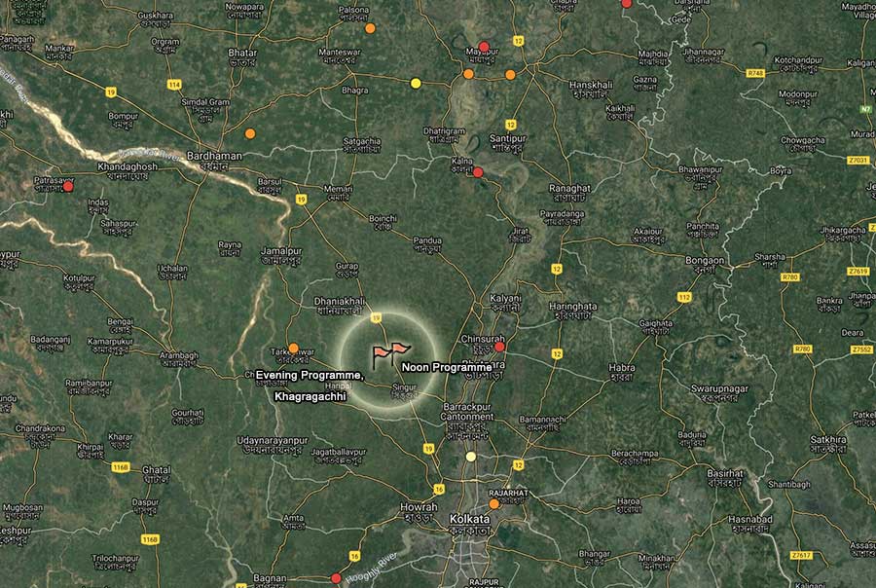Image resolution: width=876 pixels, height=588 pixels.
Task: Click the Basirhat town label
Action: click(725, 473)
